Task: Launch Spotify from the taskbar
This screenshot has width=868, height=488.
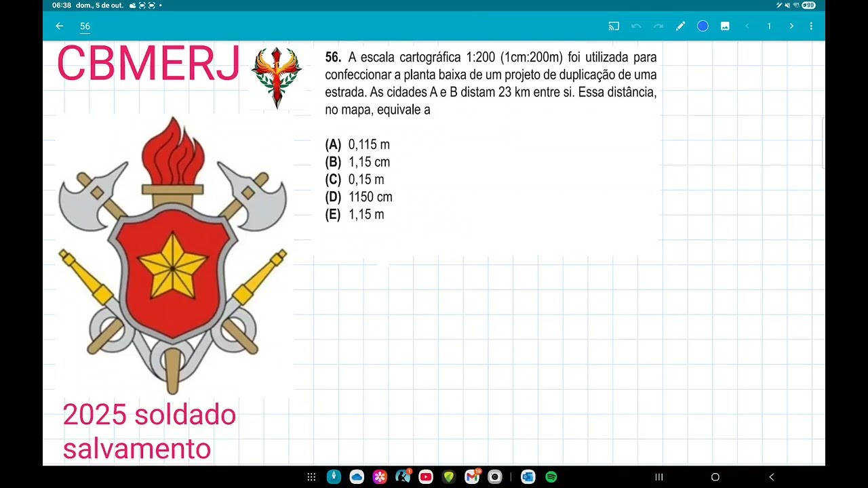Action: [551, 477]
